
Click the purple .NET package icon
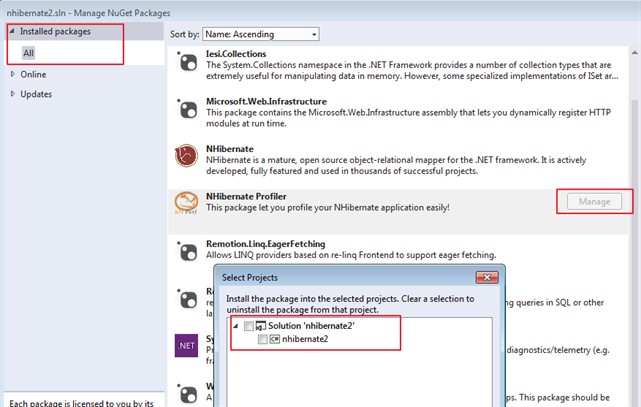(186, 346)
